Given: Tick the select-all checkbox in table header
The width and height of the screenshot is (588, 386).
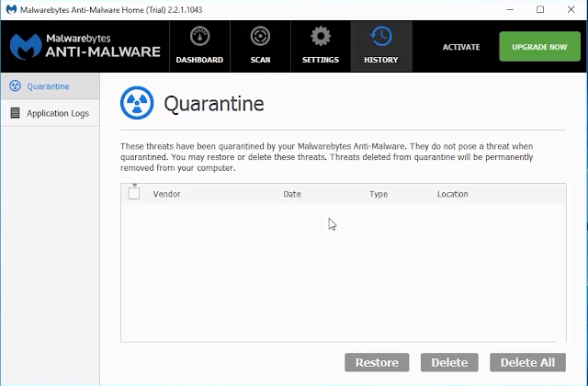Looking at the screenshot, I should (134, 194).
